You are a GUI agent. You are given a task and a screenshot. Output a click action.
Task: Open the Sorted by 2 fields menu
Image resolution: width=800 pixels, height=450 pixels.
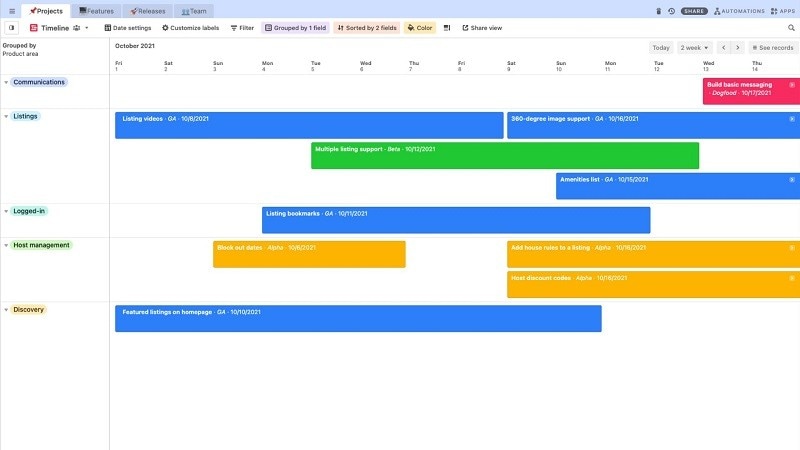pos(367,28)
